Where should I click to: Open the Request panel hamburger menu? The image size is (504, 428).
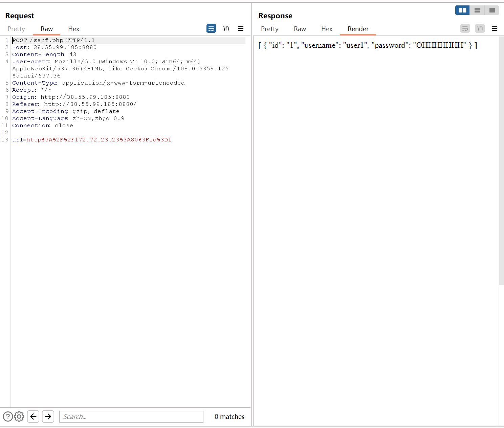[x=241, y=28]
